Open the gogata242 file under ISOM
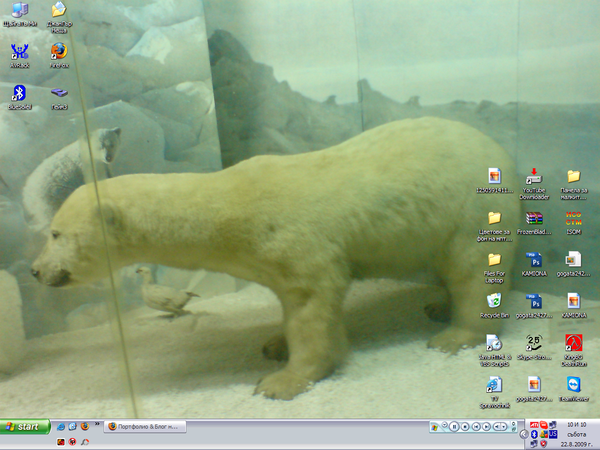 tap(574, 264)
